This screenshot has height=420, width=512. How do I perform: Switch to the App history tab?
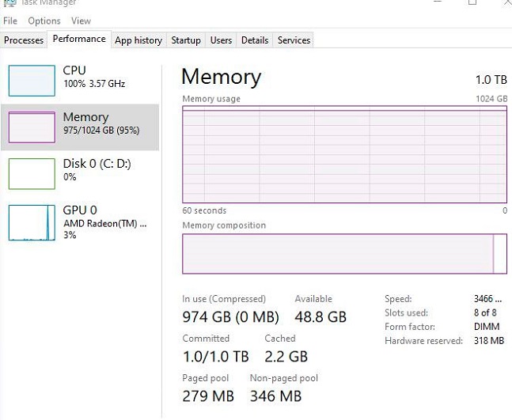[138, 40]
